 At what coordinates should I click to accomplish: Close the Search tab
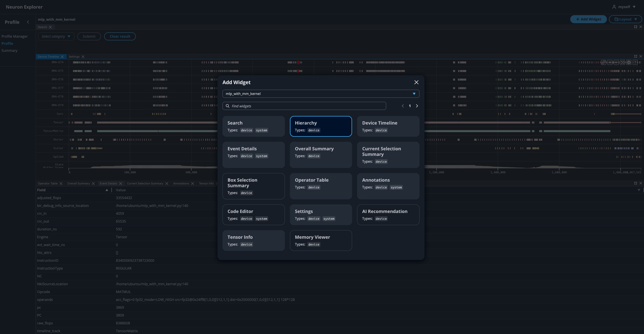pos(50,27)
